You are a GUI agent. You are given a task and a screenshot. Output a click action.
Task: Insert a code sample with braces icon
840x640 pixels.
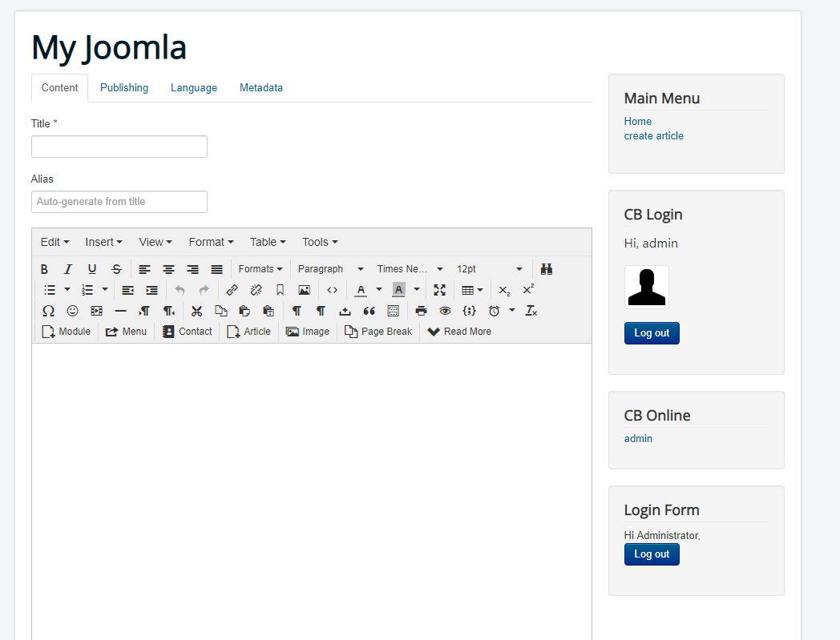point(469,311)
